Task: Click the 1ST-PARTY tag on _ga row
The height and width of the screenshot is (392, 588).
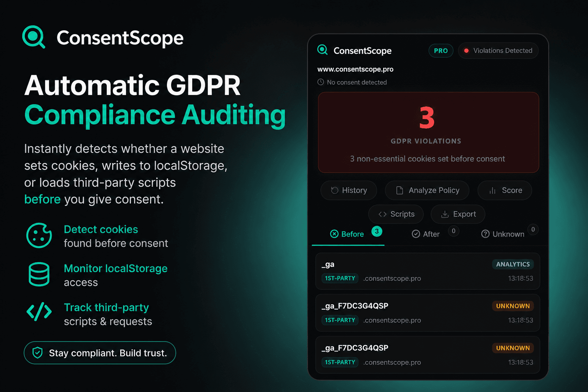Action: pyautogui.click(x=340, y=278)
